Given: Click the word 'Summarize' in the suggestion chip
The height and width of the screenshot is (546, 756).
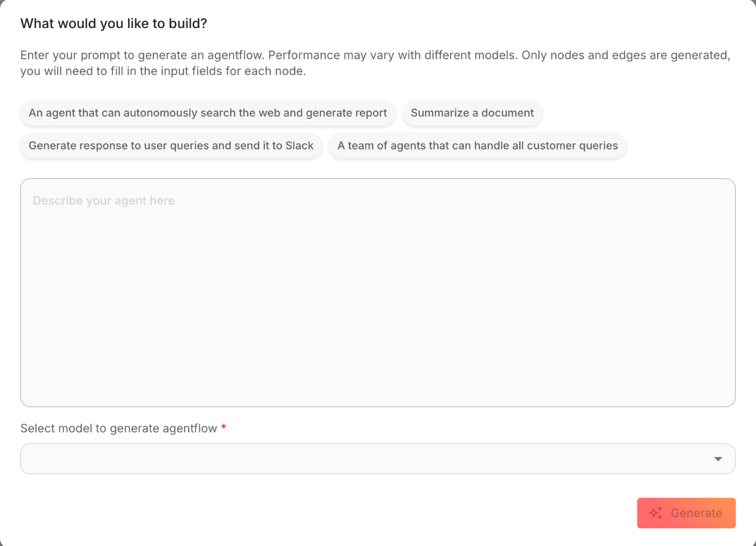Looking at the screenshot, I should pos(440,113).
